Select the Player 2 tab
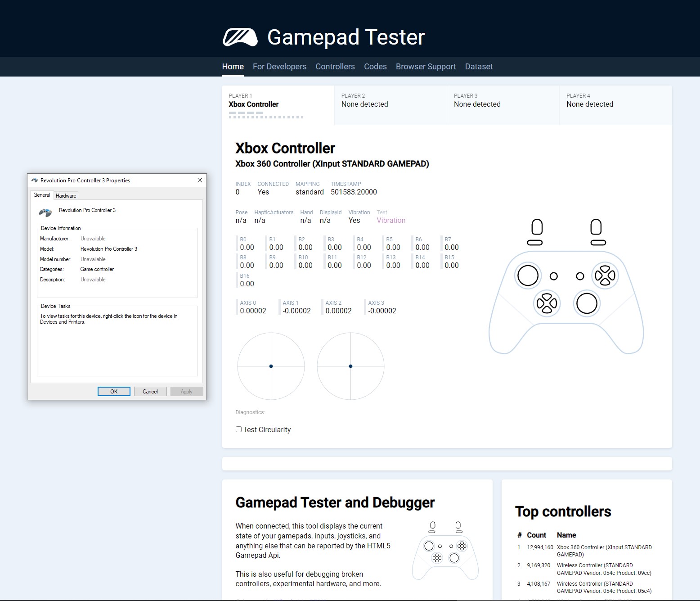 tap(390, 105)
